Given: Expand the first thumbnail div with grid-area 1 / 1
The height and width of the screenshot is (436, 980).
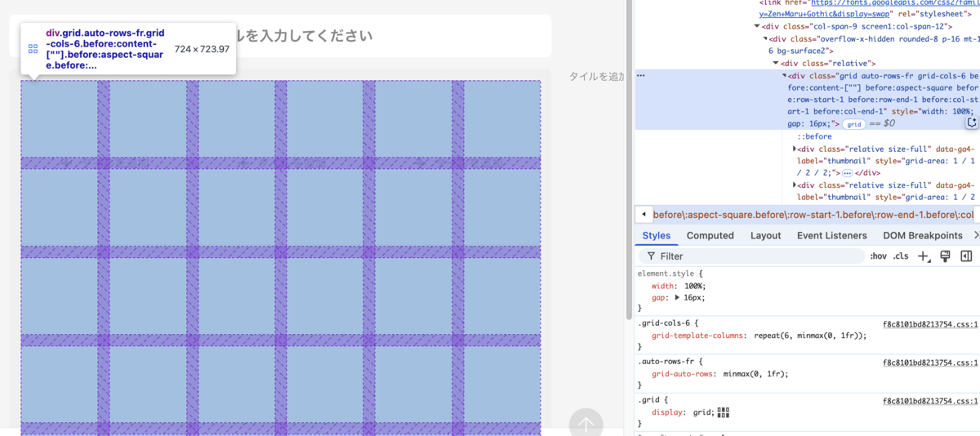Looking at the screenshot, I should [795, 149].
